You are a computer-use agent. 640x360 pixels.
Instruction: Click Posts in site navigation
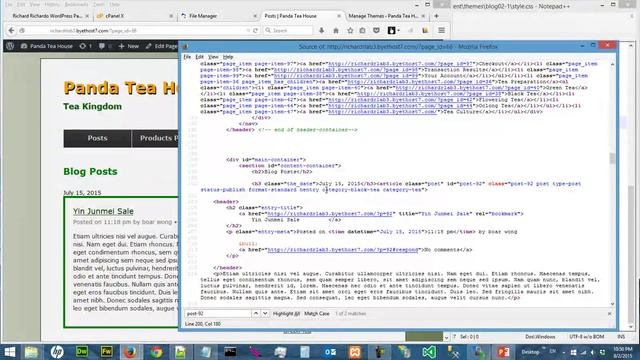97,138
